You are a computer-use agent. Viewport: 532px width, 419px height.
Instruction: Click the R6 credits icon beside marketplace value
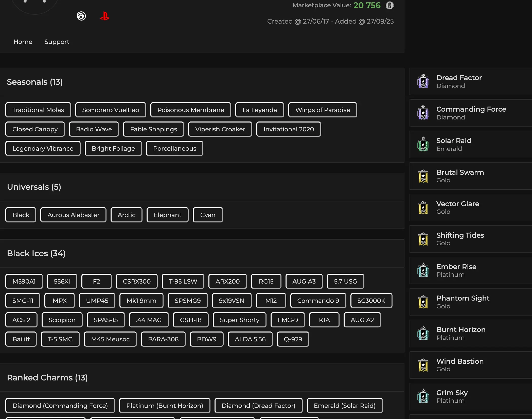389,5
